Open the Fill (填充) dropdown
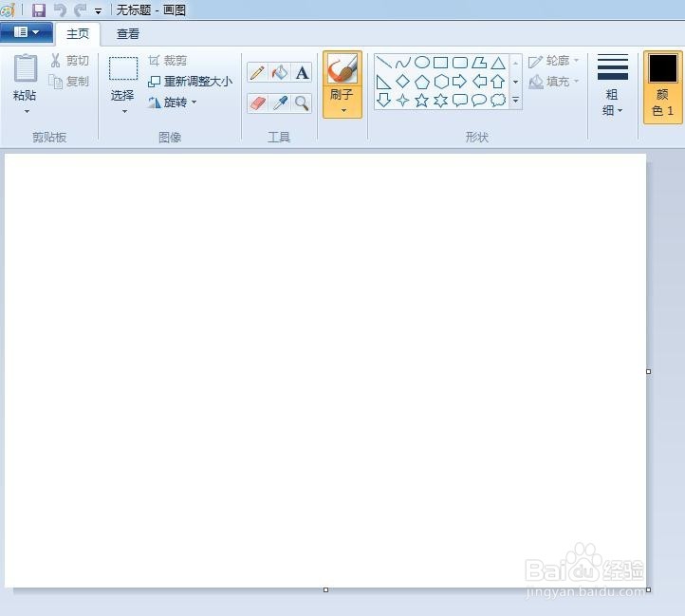The width and height of the screenshot is (685, 616). click(x=553, y=82)
